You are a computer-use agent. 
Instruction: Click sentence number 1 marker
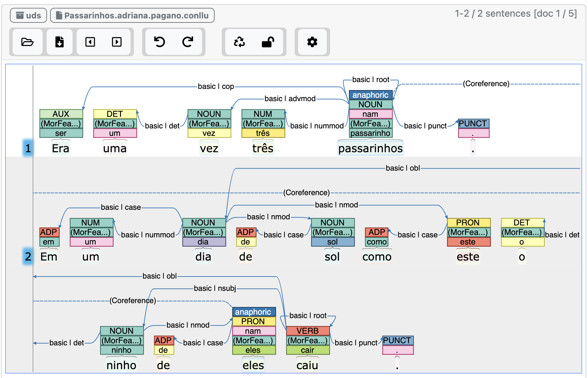(x=28, y=148)
